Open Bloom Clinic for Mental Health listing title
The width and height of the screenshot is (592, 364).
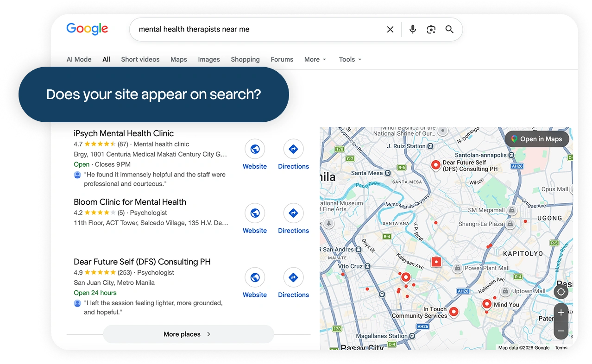pyautogui.click(x=130, y=202)
